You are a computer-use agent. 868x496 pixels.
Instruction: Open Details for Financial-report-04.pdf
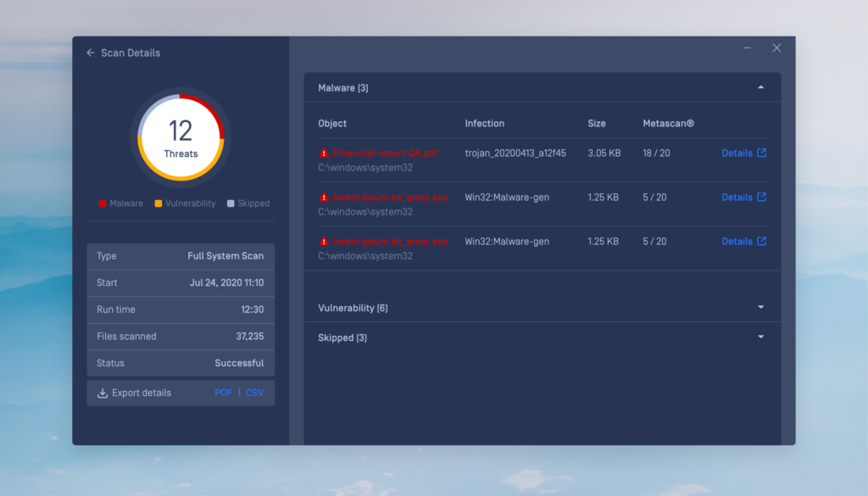[x=737, y=153]
